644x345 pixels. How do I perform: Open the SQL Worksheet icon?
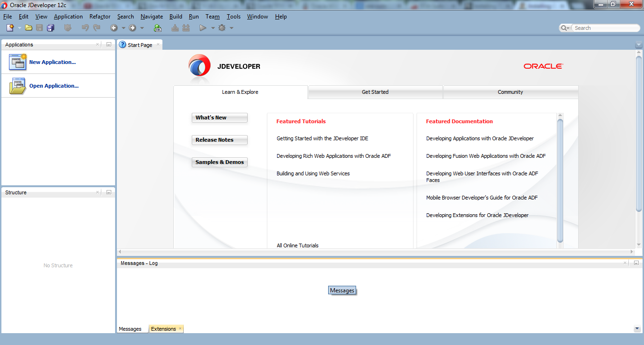pyautogui.click(x=158, y=28)
